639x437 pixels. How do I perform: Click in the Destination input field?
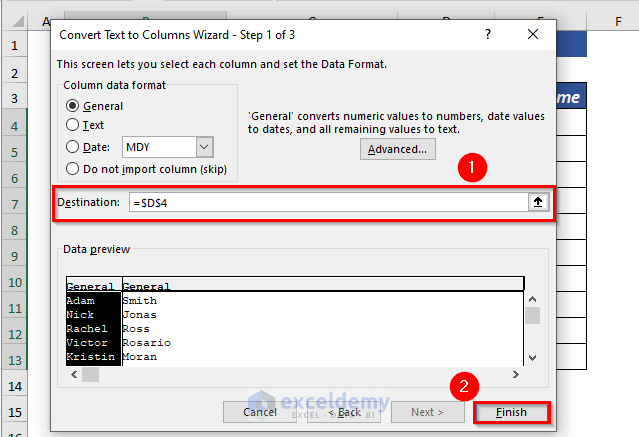click(328, 202)
